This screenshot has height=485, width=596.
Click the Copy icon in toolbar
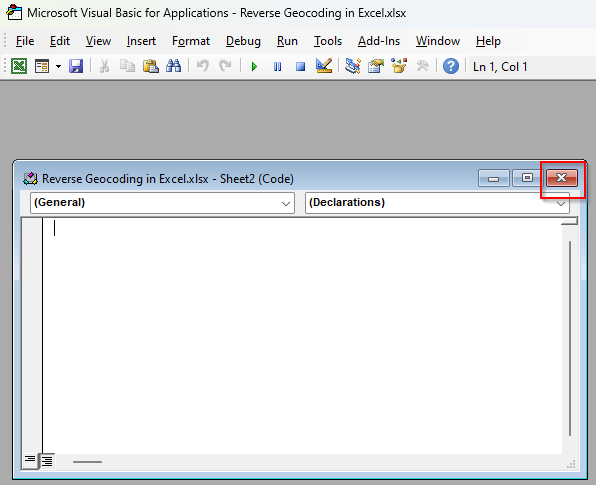click(x=127, y=67)
